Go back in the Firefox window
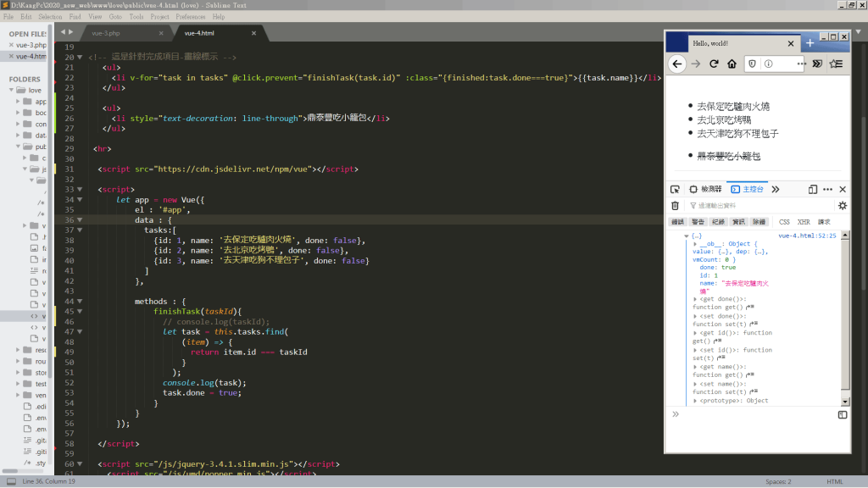The width and height of the screenshot is (868, 488). 677,64
